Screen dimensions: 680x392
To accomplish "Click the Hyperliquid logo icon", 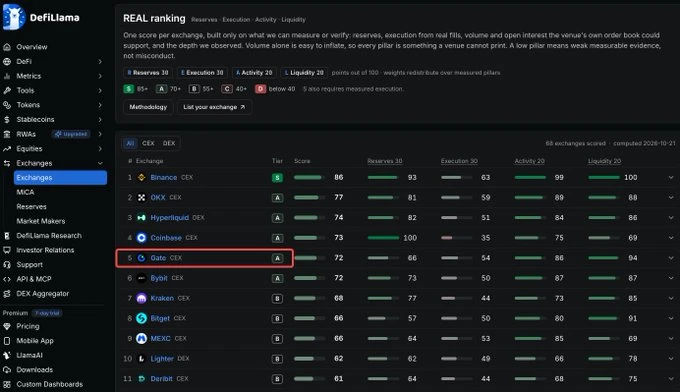I will pyautogui.click(x=141, y=218).
